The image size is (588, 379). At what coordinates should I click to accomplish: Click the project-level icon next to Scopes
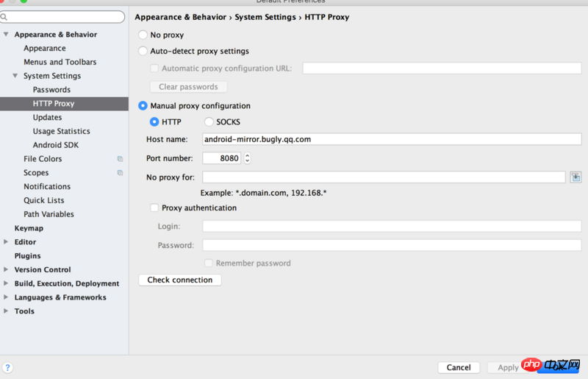point(120,173)
